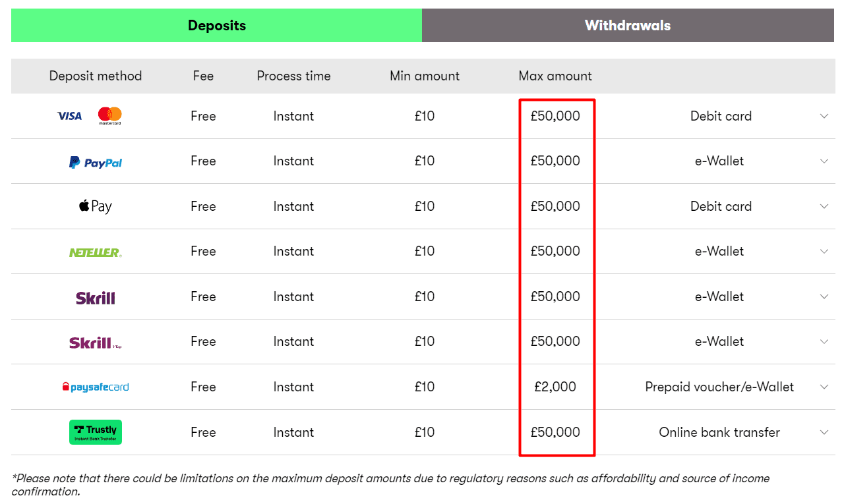Click the Prepaid voucher/e-Wallet label
Screen dimensions: 844x504
coord(719,387)
